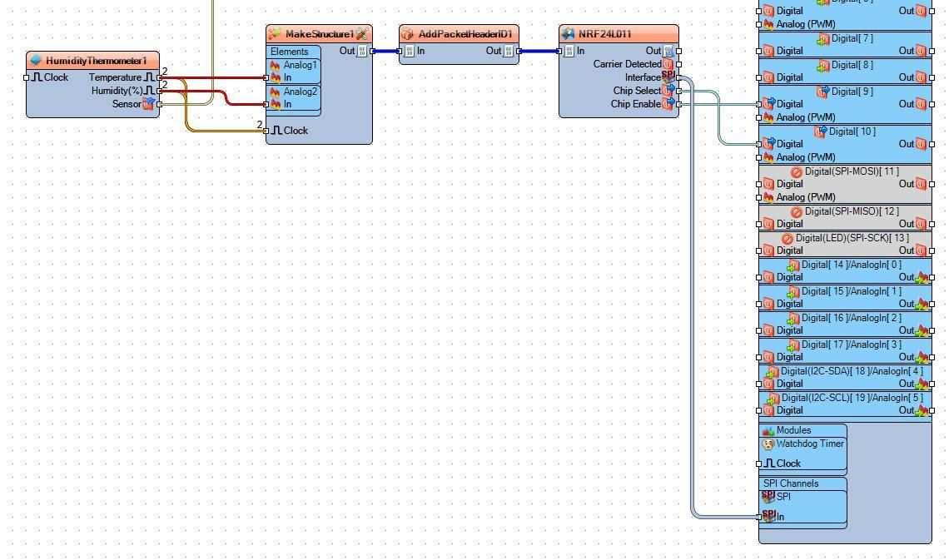Click the MakeStructure1 title label

pos(320,34)
